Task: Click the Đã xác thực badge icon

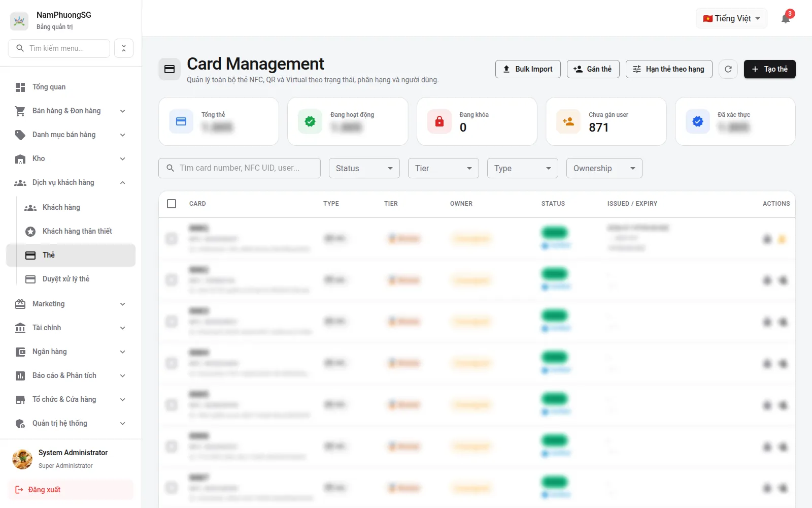Action: [698, 121]
